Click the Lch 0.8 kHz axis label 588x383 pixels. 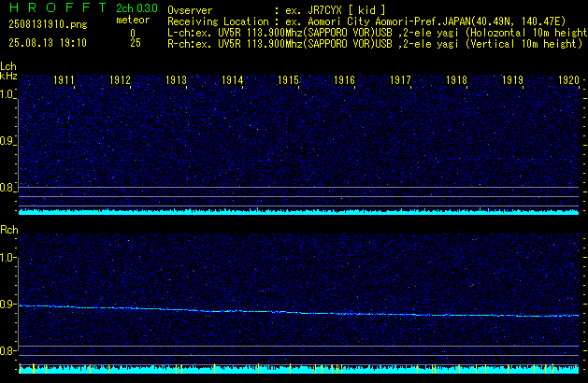[7, 188]
